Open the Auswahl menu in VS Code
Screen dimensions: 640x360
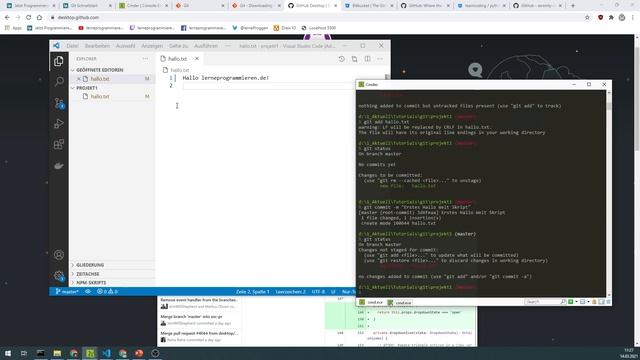click(125, 46)
